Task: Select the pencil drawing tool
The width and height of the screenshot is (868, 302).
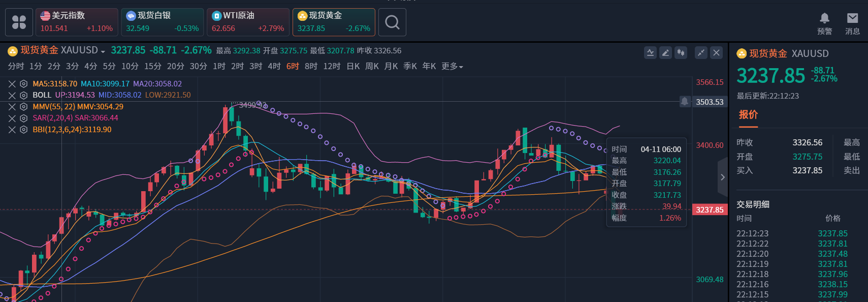Action: click(665, 52)
